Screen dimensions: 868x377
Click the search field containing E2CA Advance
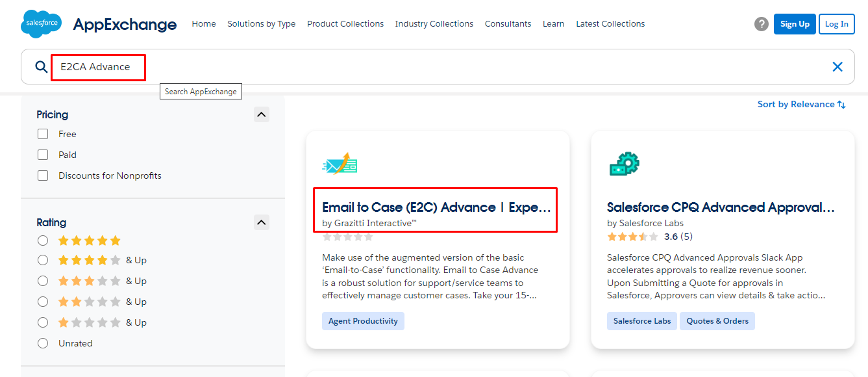tap(438, 67)
